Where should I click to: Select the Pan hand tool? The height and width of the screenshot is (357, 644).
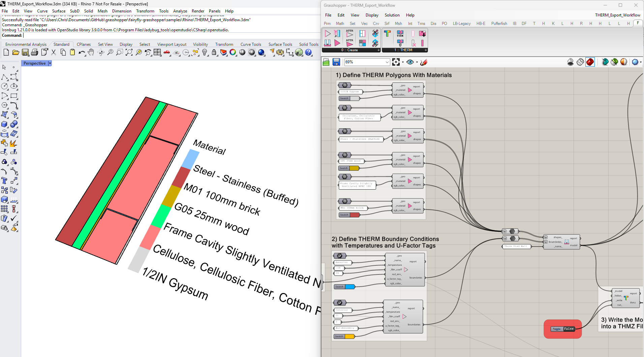[91, 53]
